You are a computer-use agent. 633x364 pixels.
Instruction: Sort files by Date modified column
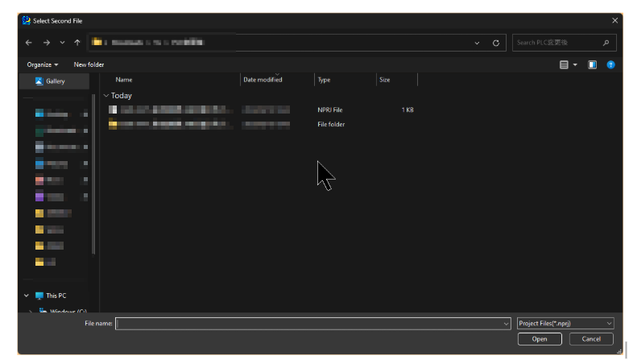263,80
